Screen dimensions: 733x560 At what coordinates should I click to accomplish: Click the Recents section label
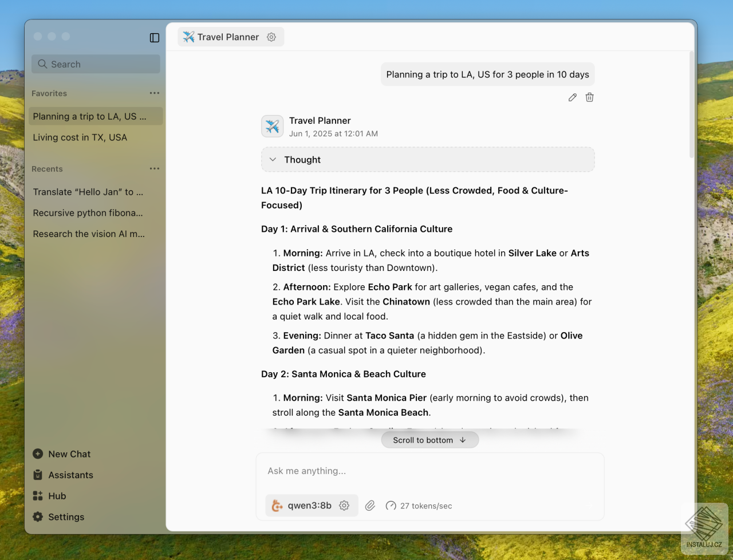[47, 169]
